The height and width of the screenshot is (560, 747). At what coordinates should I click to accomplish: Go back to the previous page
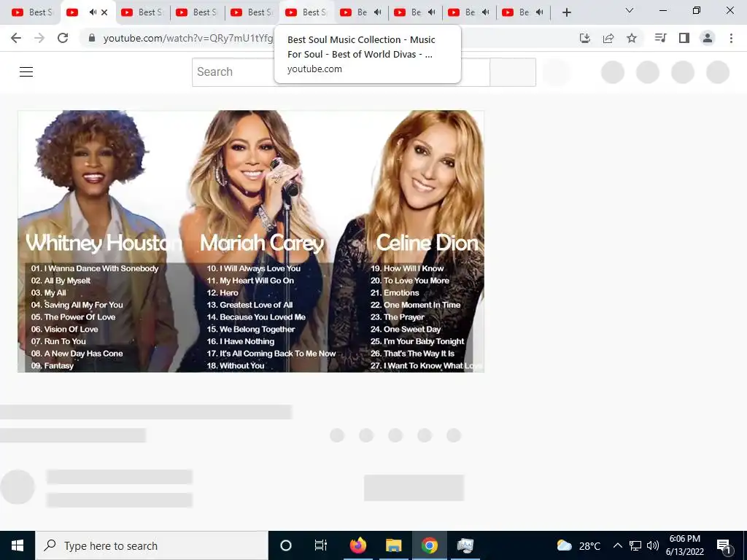click(16, 38)
